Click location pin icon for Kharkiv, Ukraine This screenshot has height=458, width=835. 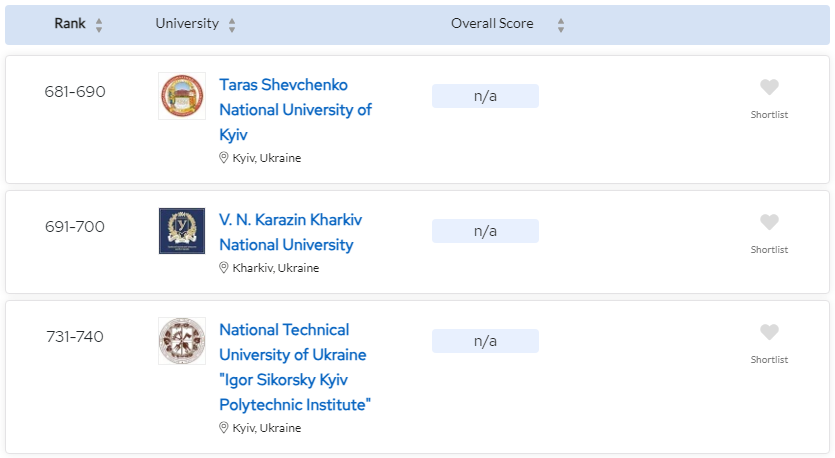click(x=224, y=268)
